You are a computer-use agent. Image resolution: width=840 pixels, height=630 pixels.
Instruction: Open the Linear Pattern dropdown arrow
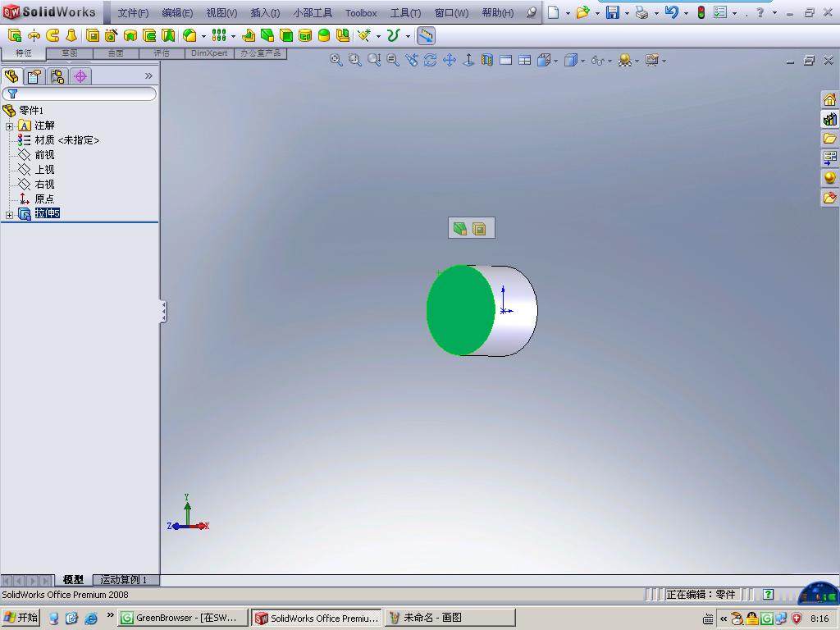[x=233, y=36]
